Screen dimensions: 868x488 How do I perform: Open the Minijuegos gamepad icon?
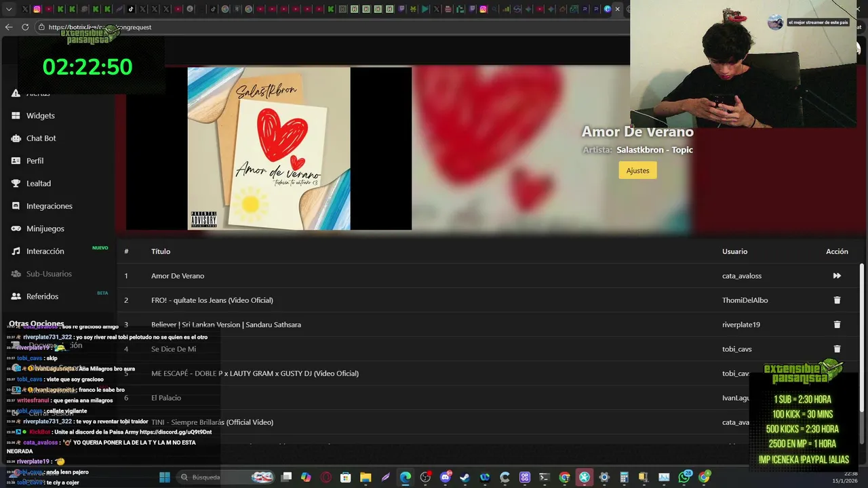[16, 228]
